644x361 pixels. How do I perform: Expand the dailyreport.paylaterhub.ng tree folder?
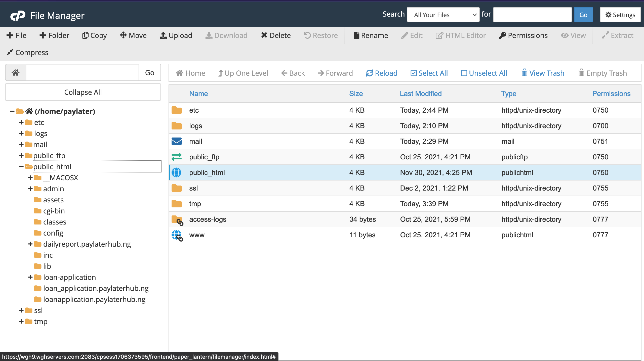coord(30,244)
